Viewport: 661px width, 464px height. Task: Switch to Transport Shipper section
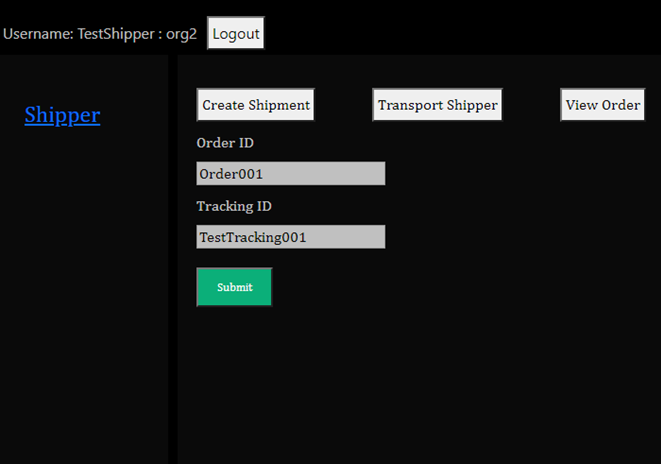tap(438, 105)
